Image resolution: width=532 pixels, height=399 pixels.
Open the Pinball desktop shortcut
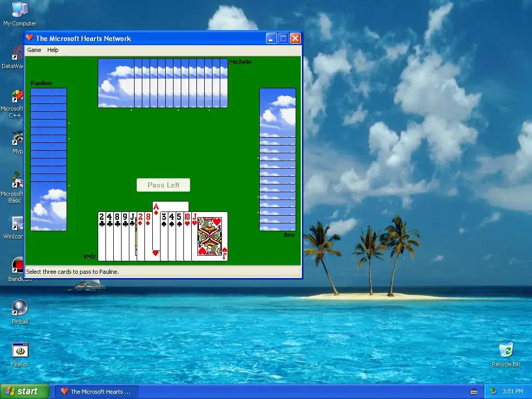(x=20, y=312)
